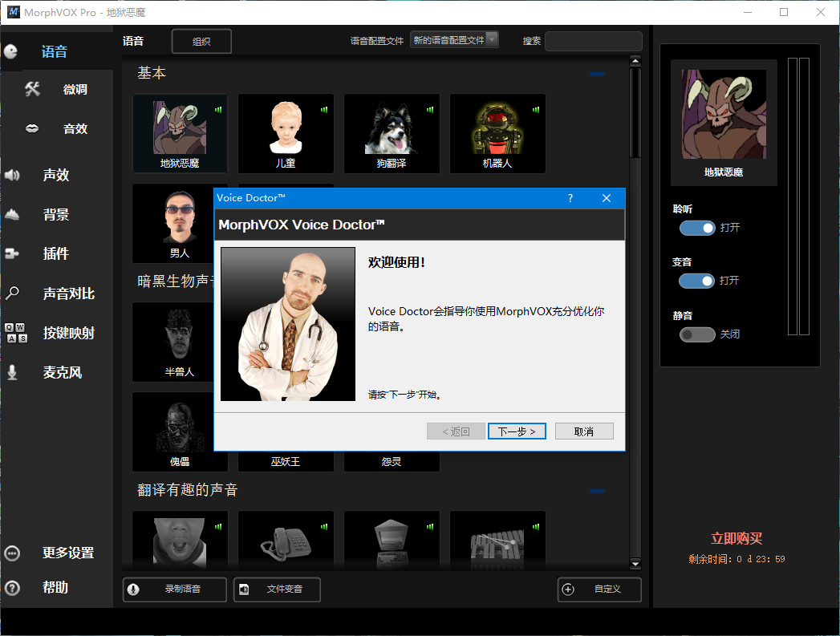Select the 地狱恶魔 voice thumbnail

(180, 134)
